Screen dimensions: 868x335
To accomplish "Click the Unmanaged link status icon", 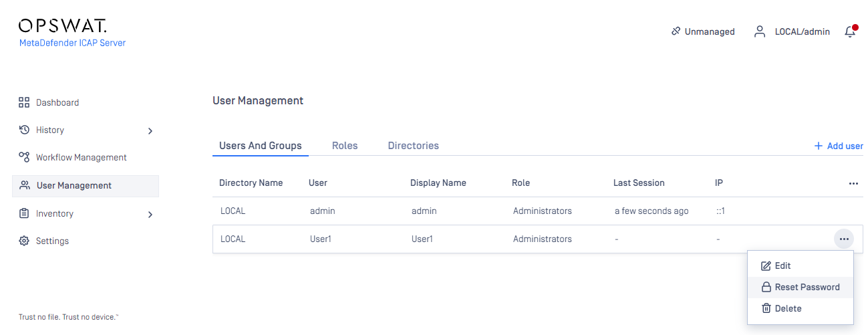I will pyautogui.click(x=676, y=31).
